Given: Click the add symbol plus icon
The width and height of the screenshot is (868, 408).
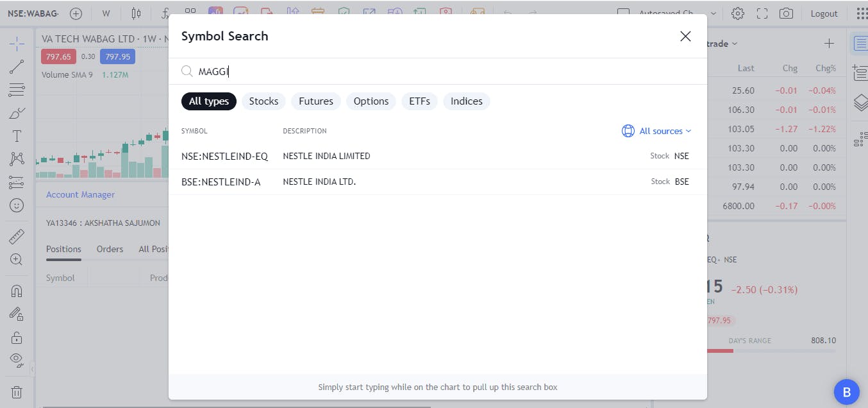Looking at the screenshot, I should [76, 13].
